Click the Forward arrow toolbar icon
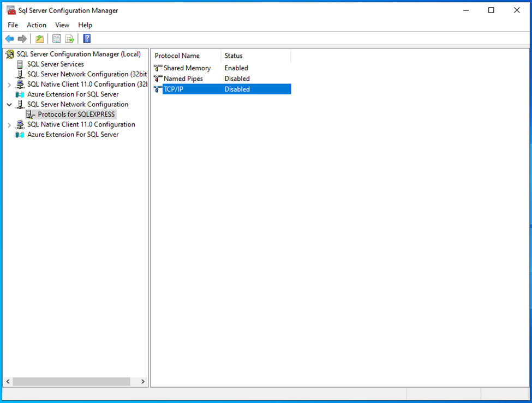 [22, 39]
